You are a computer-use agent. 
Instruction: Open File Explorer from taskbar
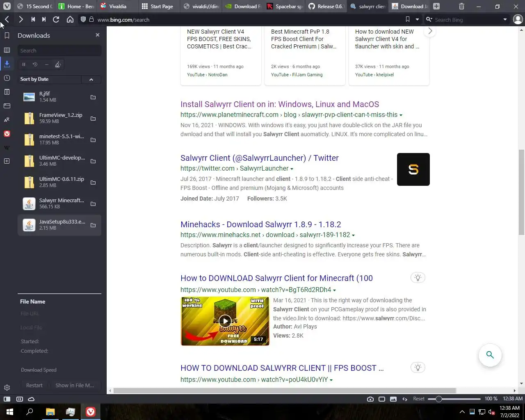(x=50, y=412)
